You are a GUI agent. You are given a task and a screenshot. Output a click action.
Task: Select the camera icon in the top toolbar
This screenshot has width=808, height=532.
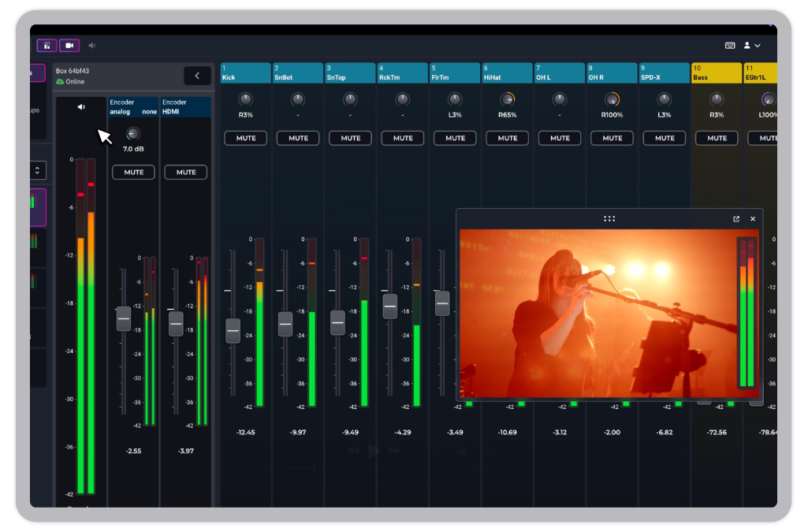coord(69,45)
